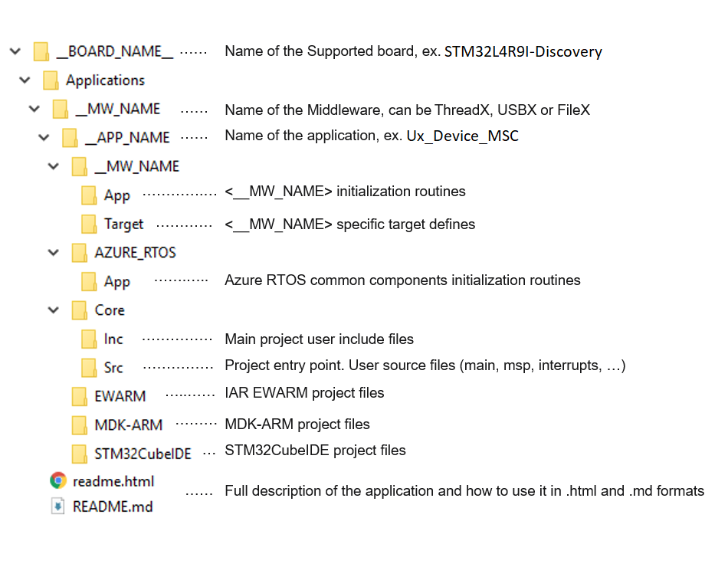Click 'Full description of the application' text

pyautogui.click(x=464, y=491)
